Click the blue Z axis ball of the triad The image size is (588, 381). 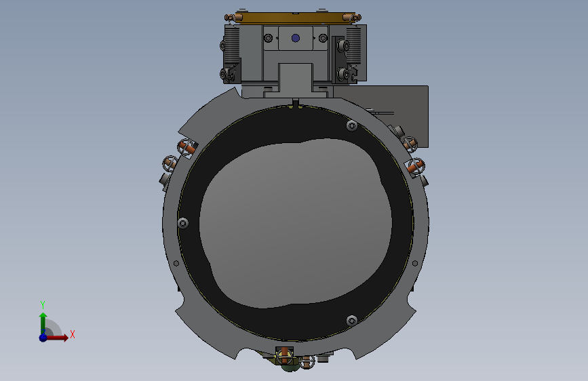43,338
